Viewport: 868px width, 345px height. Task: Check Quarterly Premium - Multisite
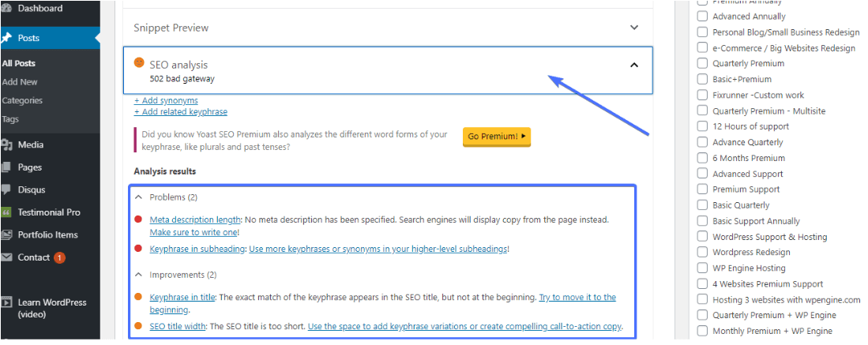coord(702,111)
